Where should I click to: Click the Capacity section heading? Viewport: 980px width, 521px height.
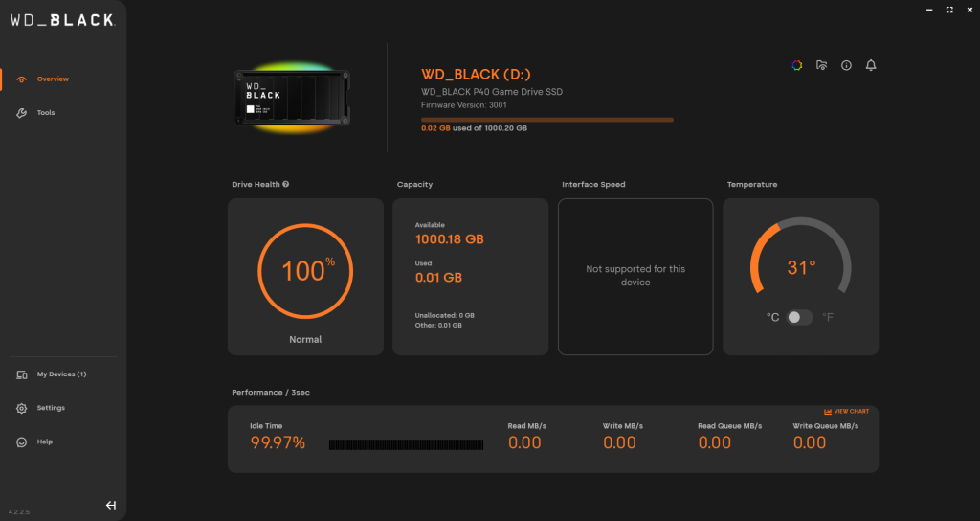point(414,185)
